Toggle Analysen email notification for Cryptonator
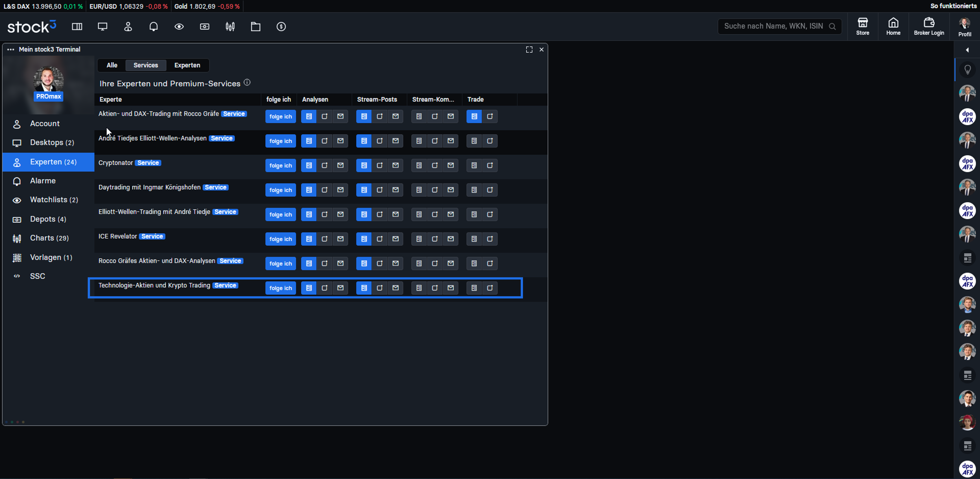The height and width of the screenshot is (479, 980). [x=341, y=166]
